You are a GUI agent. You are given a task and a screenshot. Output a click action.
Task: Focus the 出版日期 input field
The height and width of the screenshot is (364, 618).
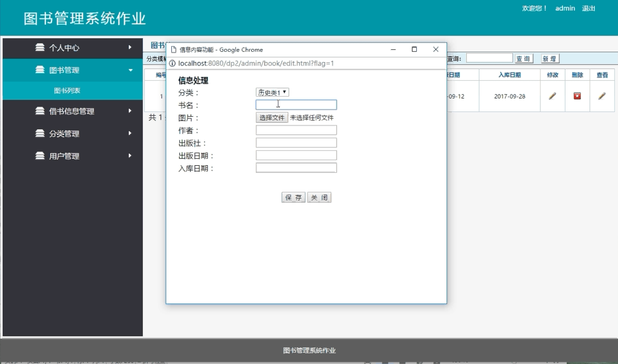coord(296,155)
